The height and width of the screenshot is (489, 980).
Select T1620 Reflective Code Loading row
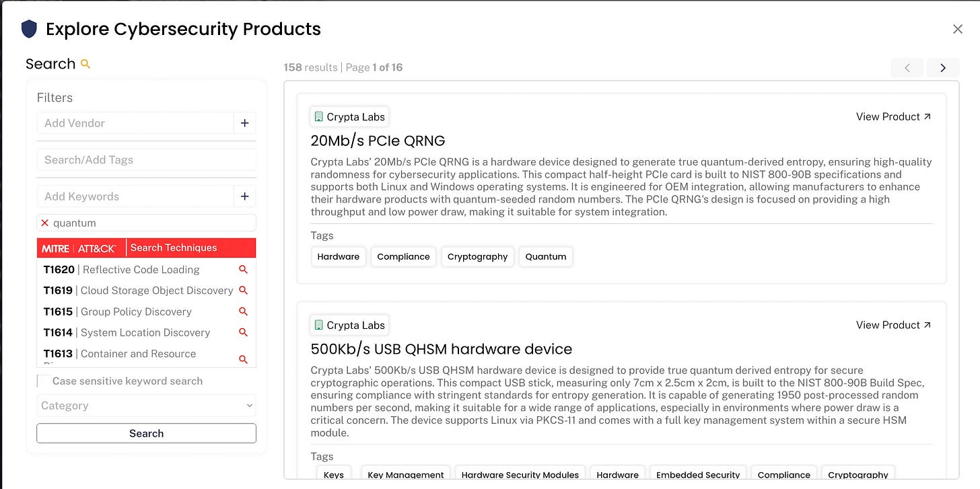click(x=146, y=270)
